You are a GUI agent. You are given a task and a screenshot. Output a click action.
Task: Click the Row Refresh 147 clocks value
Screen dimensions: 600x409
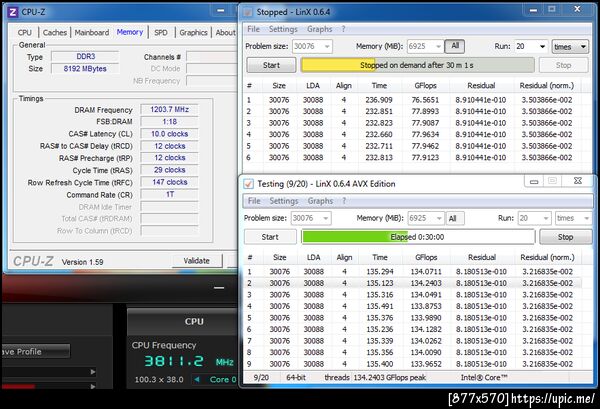(x=170, y=182)
